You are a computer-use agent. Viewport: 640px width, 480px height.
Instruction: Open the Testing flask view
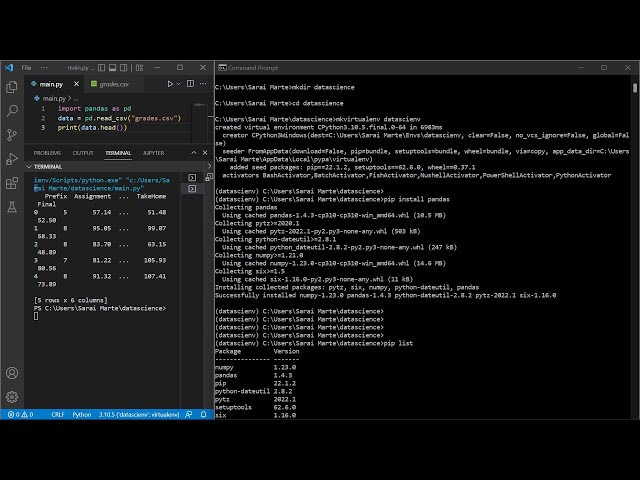tap(12, 207)
